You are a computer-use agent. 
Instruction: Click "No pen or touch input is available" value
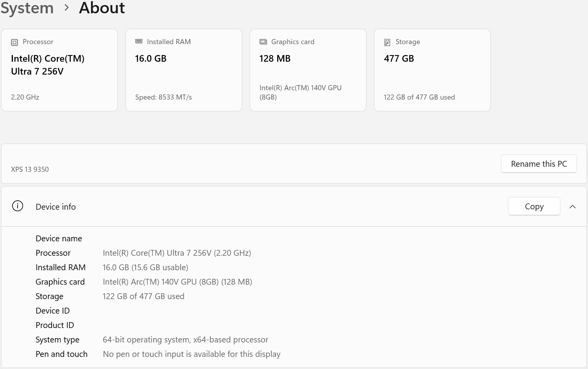pos(192,354)
